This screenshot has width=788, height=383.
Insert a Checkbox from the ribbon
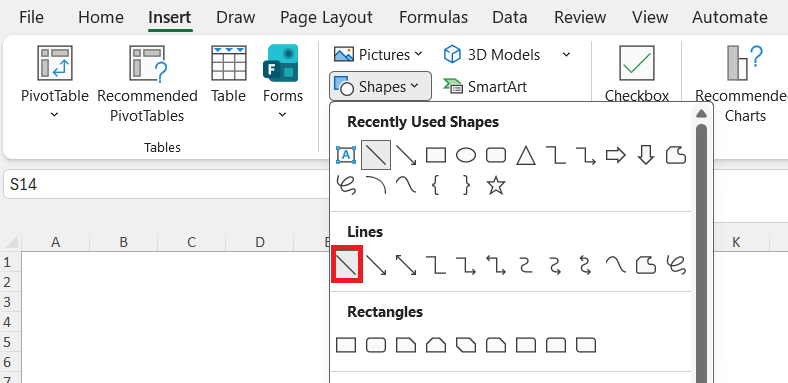tap(637, 74)
